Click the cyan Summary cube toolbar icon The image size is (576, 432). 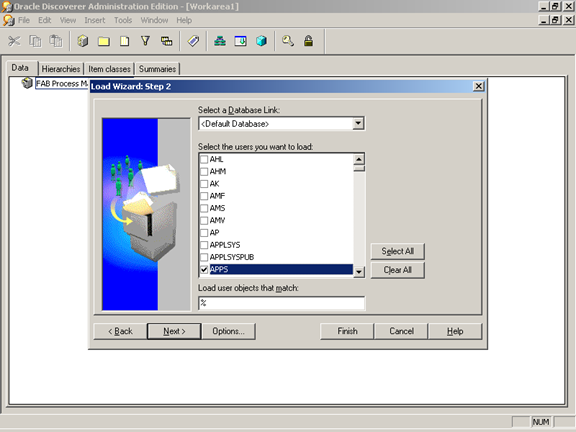(262, 41)
